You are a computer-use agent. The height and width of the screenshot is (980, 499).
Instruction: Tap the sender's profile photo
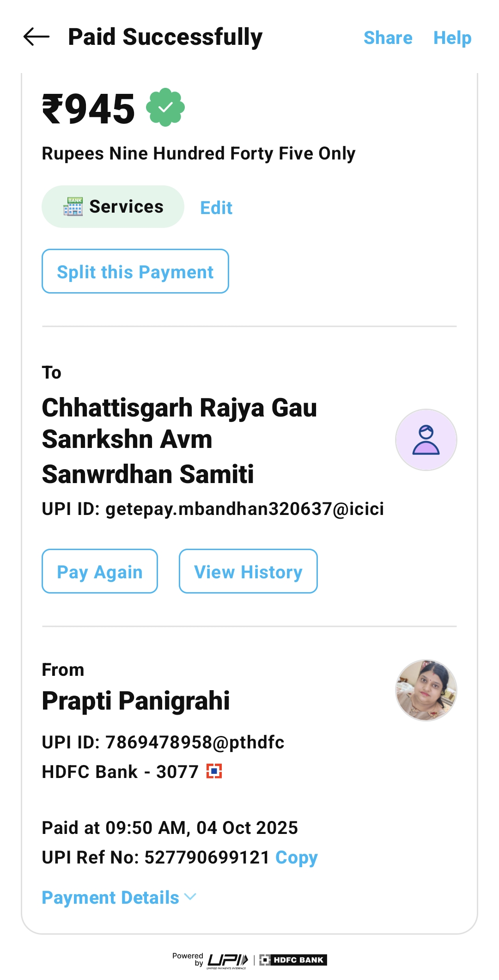426,690
